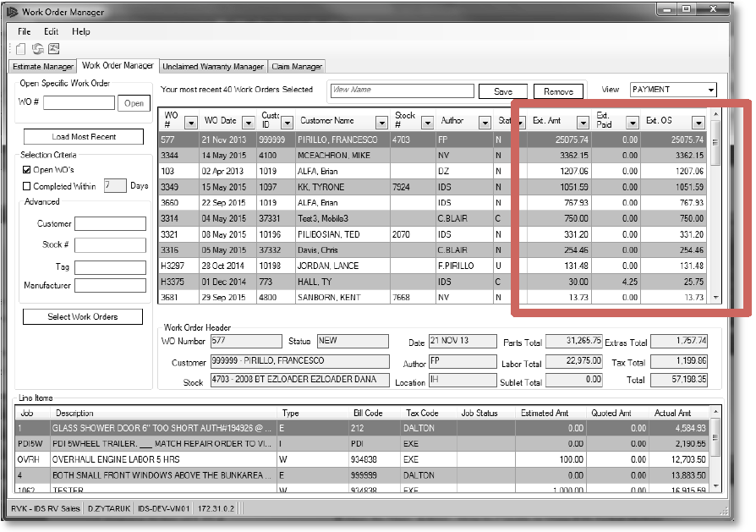Click the Customer criteria input field
The width and height of the screenshot is (756, 532).
coord(111,224)
